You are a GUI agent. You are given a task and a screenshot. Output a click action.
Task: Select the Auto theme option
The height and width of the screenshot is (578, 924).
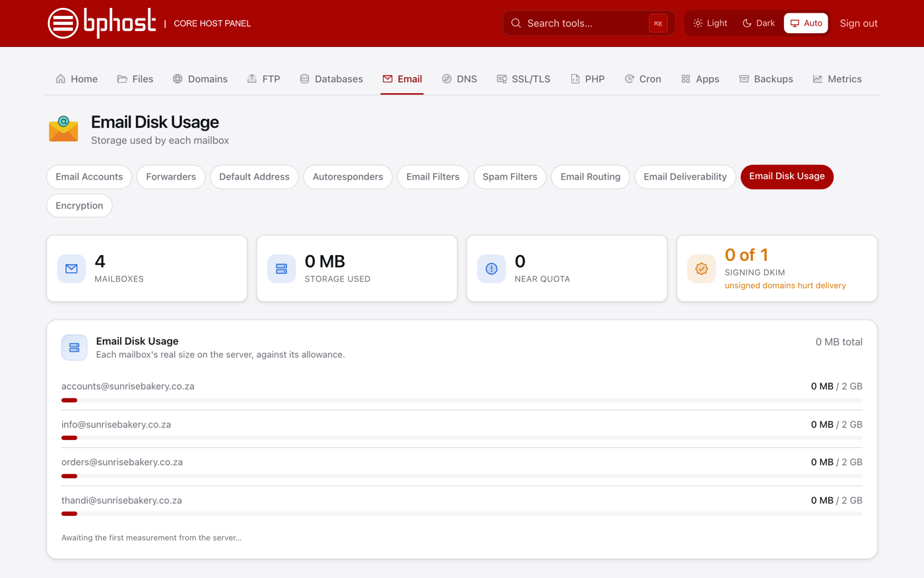806,23
